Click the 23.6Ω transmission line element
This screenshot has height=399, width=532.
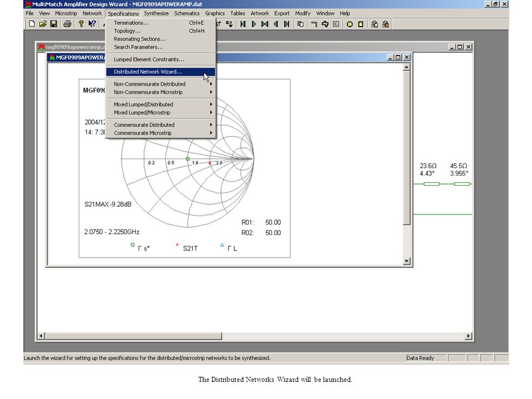[x=432, y=184]
